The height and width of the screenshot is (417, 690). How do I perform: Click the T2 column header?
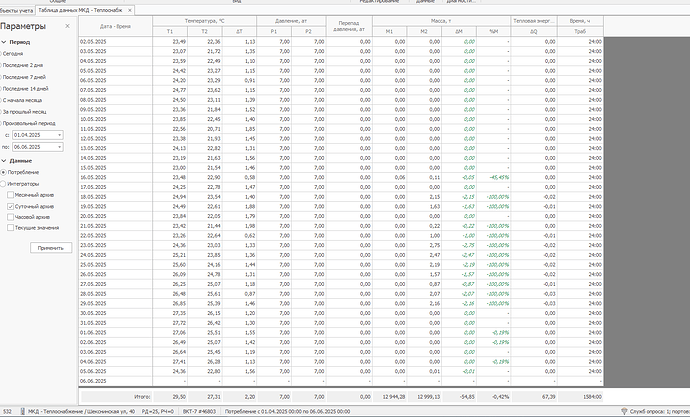click(205, 32)
